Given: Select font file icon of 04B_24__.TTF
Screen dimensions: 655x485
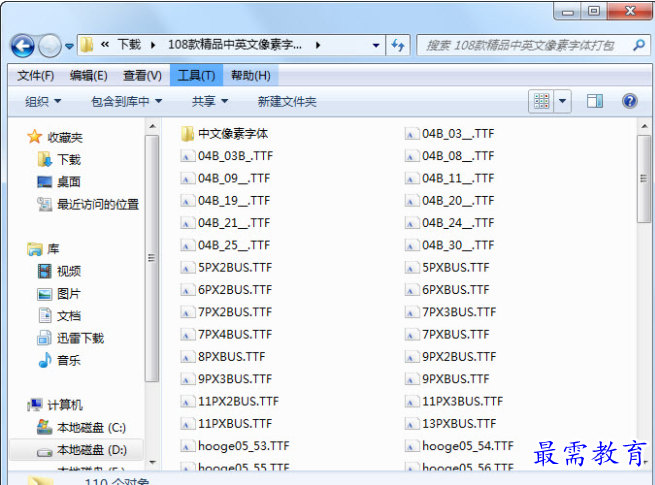Looking at the screenshot, I should (412, 223).
